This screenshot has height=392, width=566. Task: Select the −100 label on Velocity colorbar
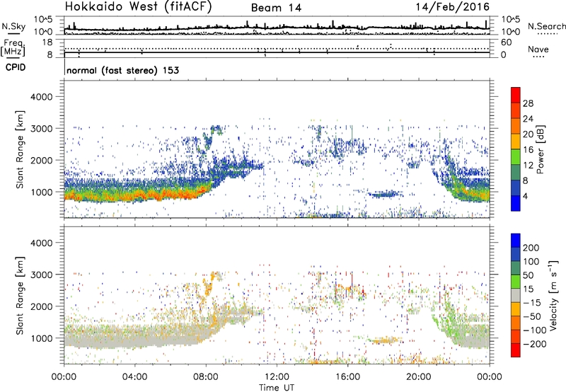pyautogui.click(x=535, y=330)
